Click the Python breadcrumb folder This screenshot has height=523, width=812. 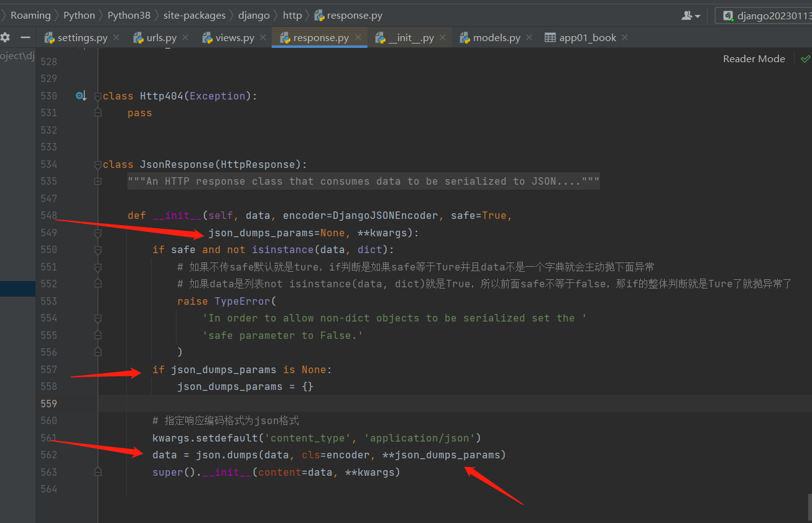point(79,16)
